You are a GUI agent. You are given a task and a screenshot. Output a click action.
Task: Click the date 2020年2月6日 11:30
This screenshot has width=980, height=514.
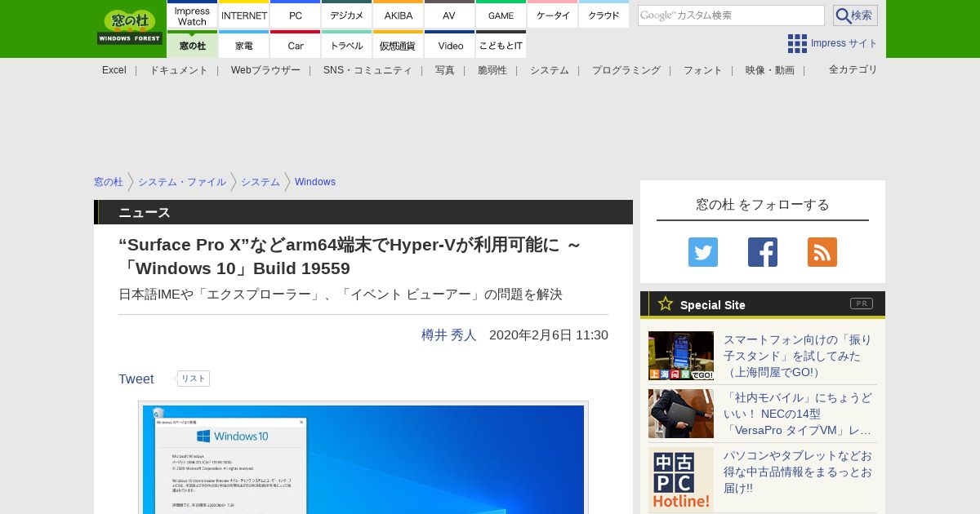click(549, 335)
